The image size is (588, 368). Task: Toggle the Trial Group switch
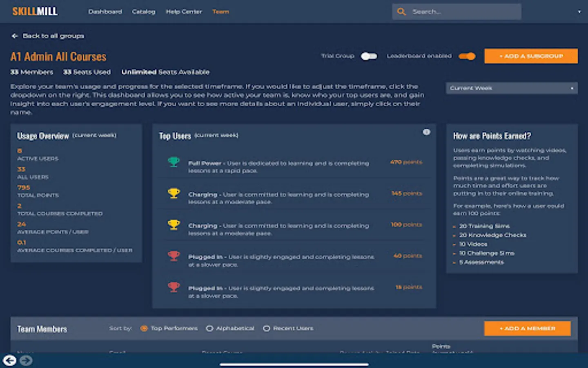[x=369, y=56]
